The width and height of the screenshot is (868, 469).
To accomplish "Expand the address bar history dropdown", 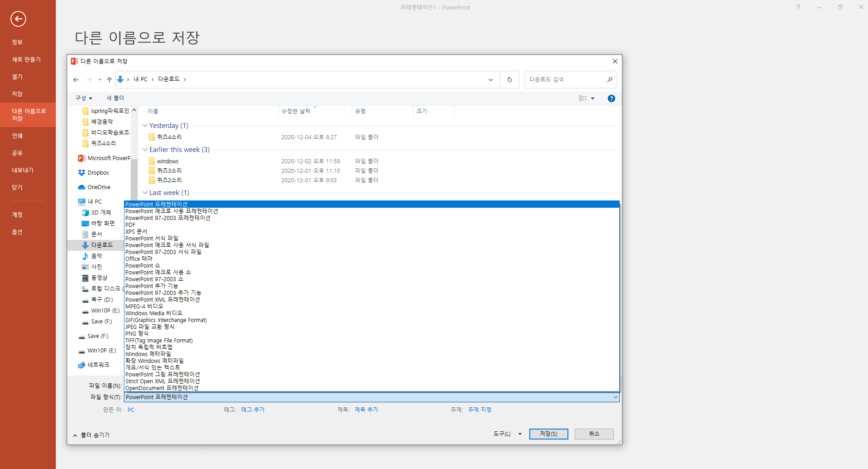I will (x=491, y=80).
